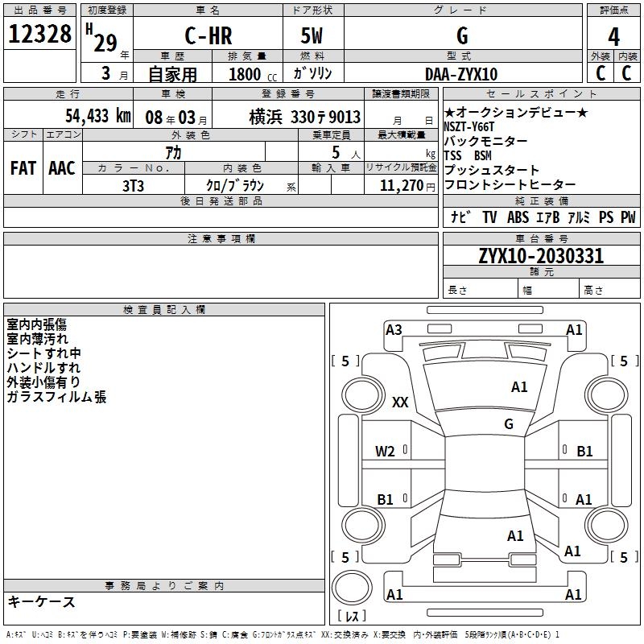Click XX mark on car diagram
The image size is (644, 644).
click(x=400, y=402)
